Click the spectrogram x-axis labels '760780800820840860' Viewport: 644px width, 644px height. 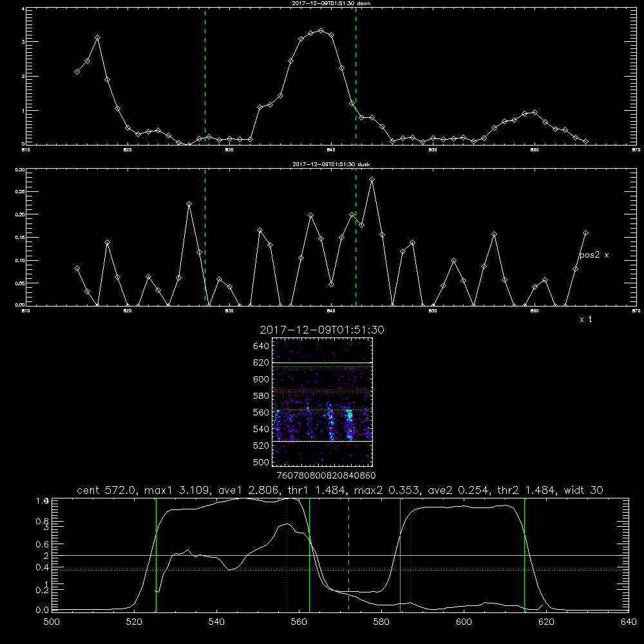coord(327,475)
